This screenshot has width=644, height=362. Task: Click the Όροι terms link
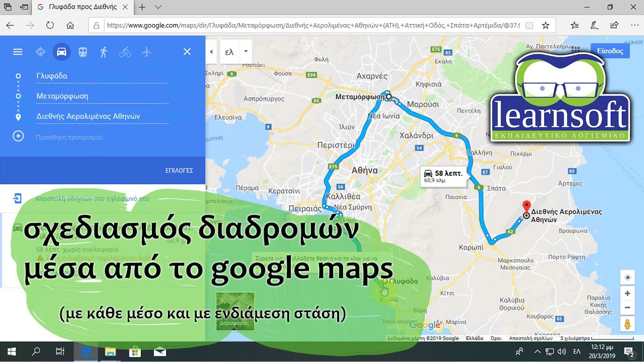pos(496,338)
